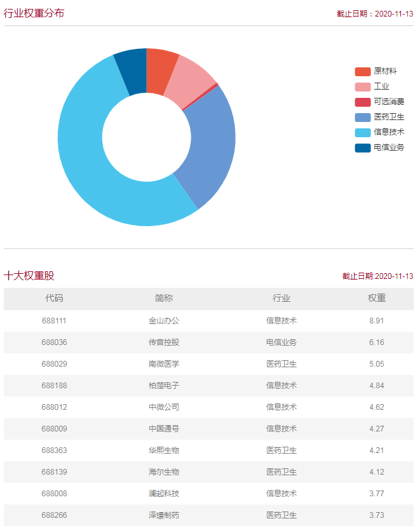This screenshot has height=528, width=420.
Task: Click stock code 688188
Action: [x=54, y=386]
